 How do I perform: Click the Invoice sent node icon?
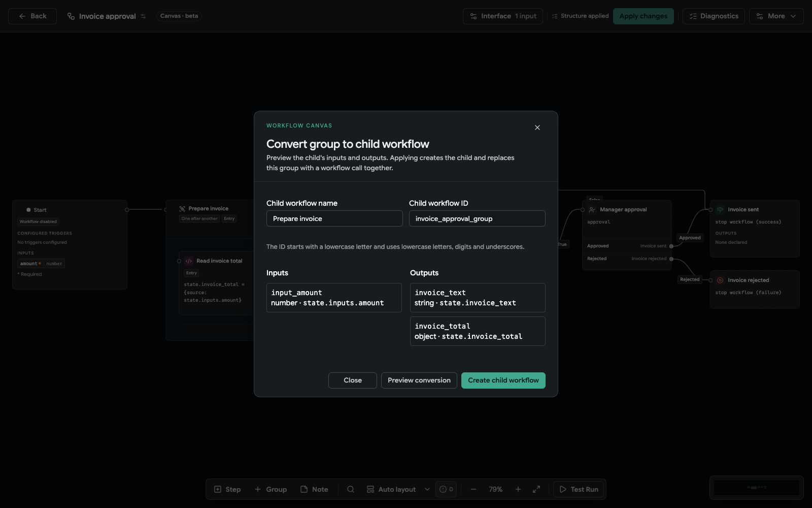[720, 209]
